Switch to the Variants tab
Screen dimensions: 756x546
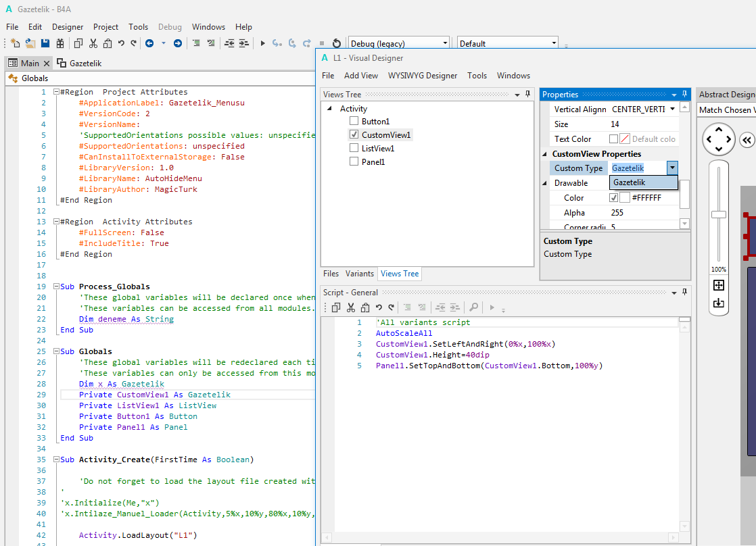[359, 274]
